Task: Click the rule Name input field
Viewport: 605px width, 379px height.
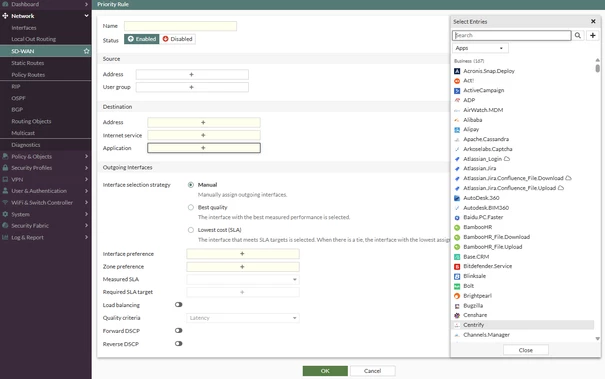Action: click(x=180, y=26)
